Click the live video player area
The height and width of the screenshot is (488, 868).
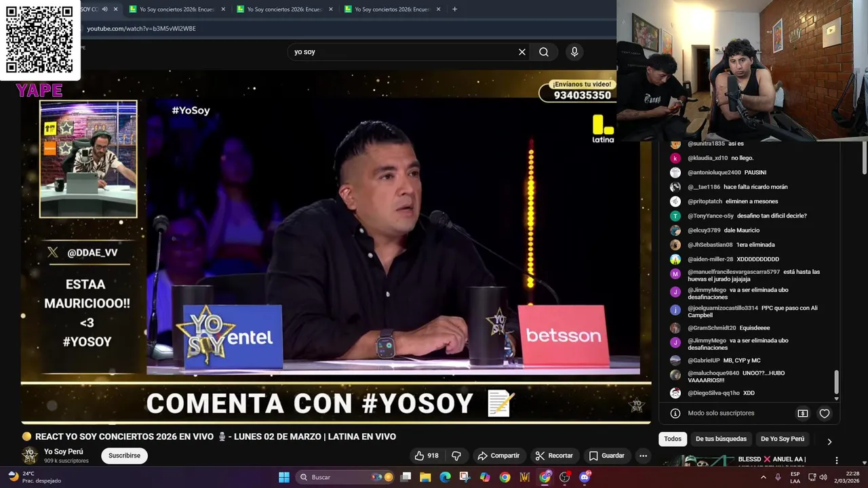[x=336, y=247]
